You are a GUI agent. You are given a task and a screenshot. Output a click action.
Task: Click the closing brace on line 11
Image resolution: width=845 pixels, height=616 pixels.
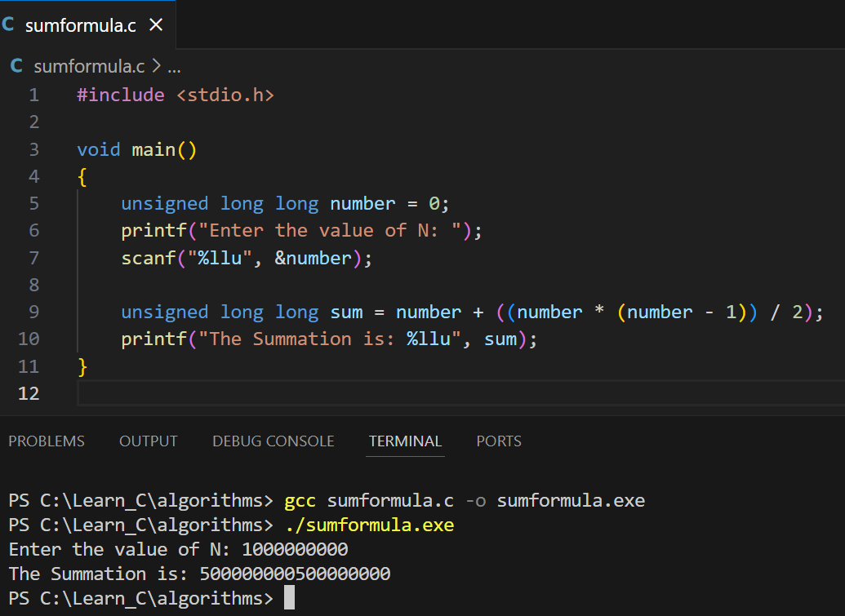click(x=82, y=366)
